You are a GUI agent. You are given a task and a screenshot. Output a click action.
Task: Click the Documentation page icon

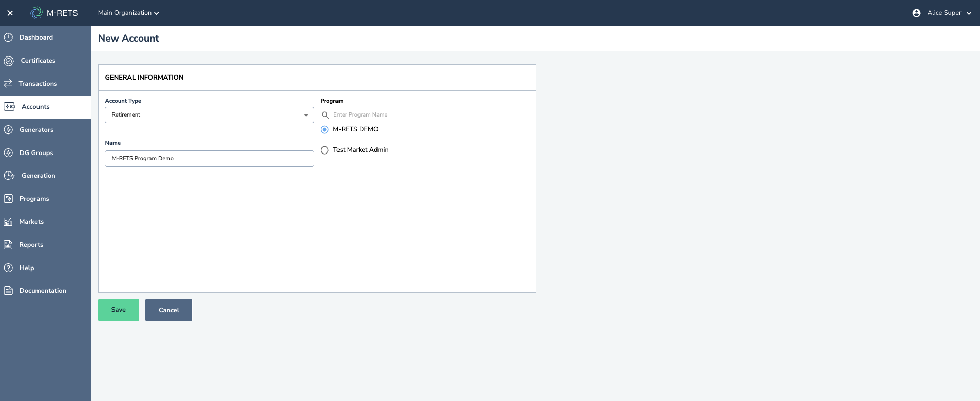tap(8, 291)
